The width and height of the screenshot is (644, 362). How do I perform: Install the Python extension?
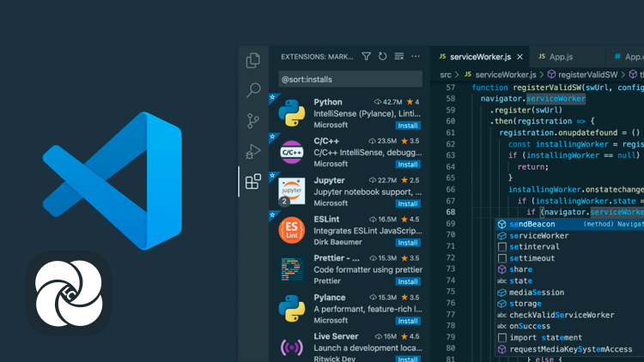[x=408, y=125]
